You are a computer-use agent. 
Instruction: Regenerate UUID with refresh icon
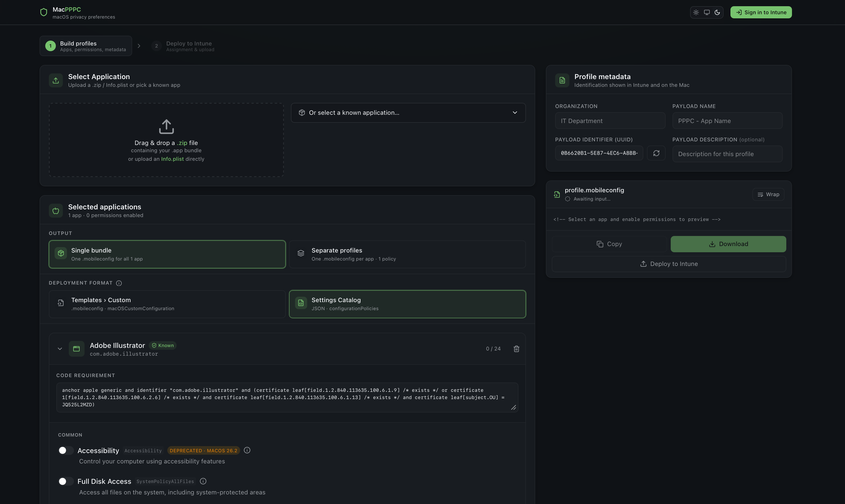point(656,153)
